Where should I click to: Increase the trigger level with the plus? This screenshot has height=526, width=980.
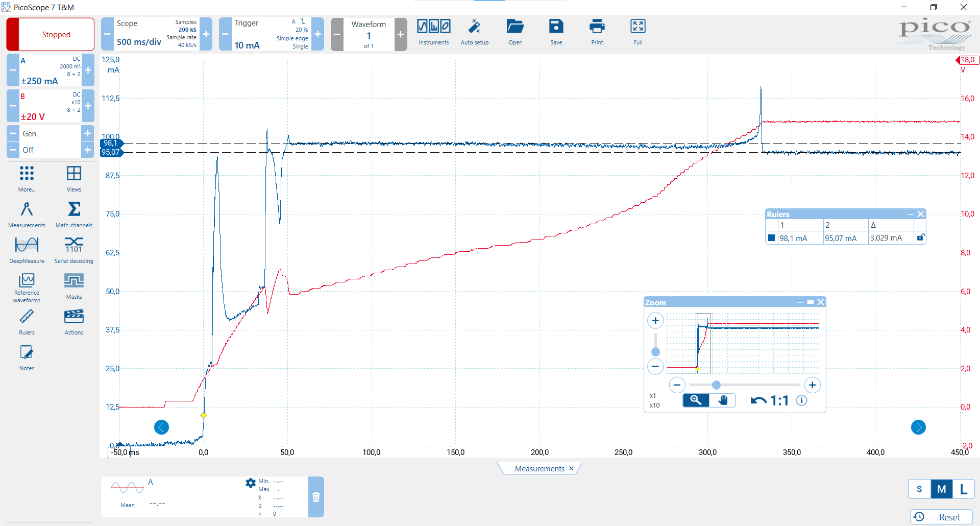click(317, 34)
